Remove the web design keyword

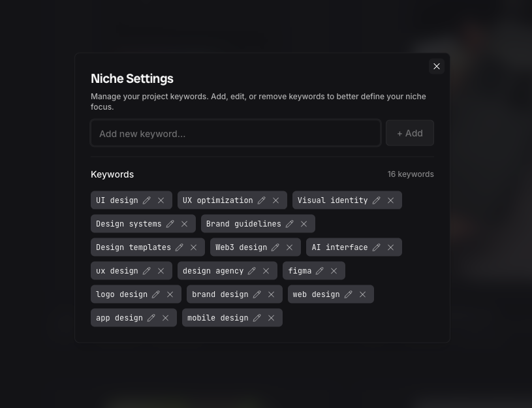pyautogui.click(x=362, y=294)
